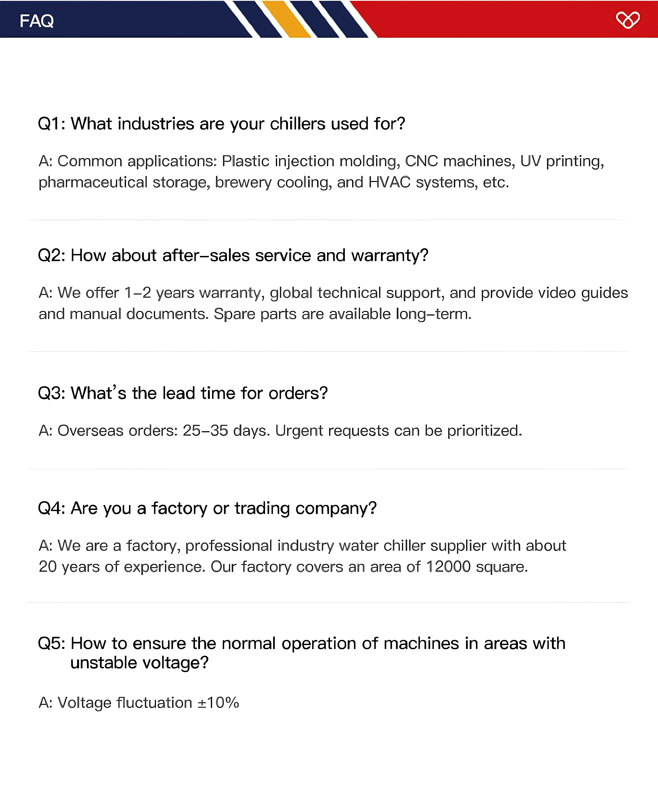
Task: Click the 'Spare parts are available long-term' sentence
Action: click(x=343, y=314)
